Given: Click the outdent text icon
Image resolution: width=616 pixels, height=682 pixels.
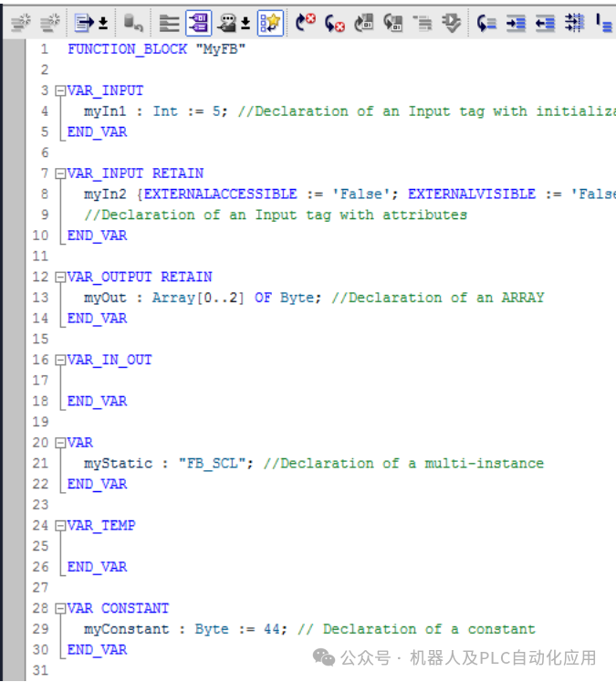Looking at the screenshot, I should [545, 23].
